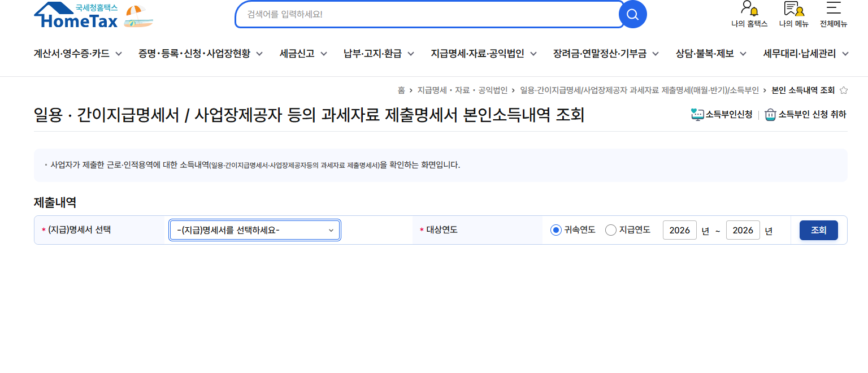The image size is (868, 373).
Task: Open 나의 홈택스 profile icon
Action: click(749, 8)
